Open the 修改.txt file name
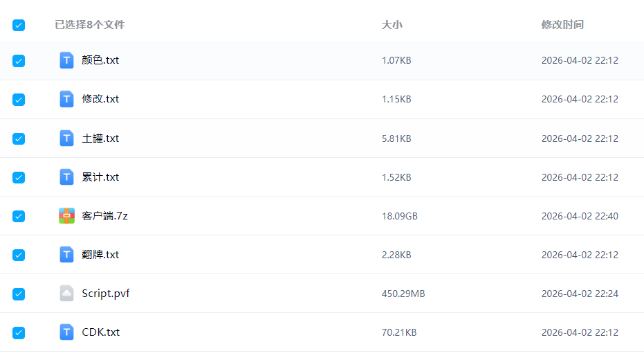 [x=100, y=99]
